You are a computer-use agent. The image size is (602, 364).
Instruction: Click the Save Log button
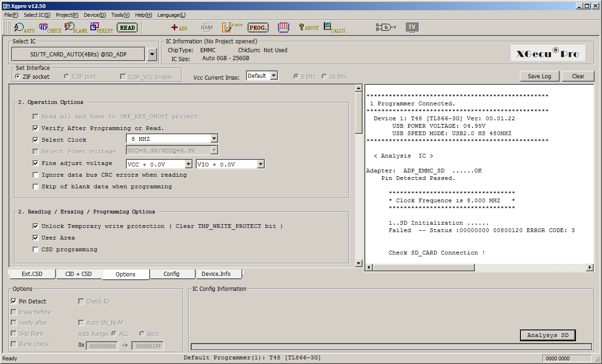(539, 76)
